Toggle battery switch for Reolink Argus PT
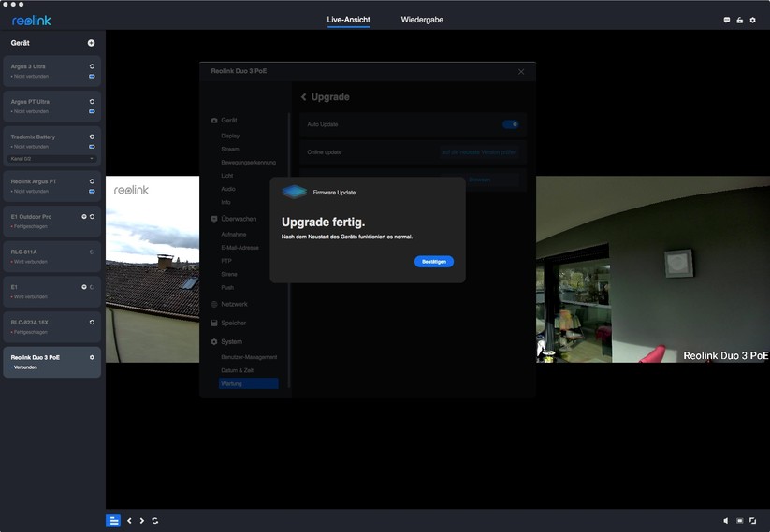This screenshot has width=770, height=532. click(x=92, y=191)
